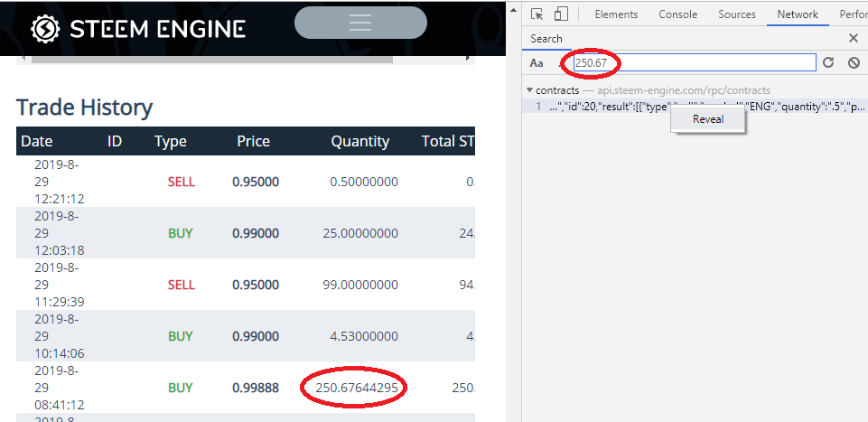Select quantity 0.50000000
This screenshot has height=422, width=868.
click(364, 182)
